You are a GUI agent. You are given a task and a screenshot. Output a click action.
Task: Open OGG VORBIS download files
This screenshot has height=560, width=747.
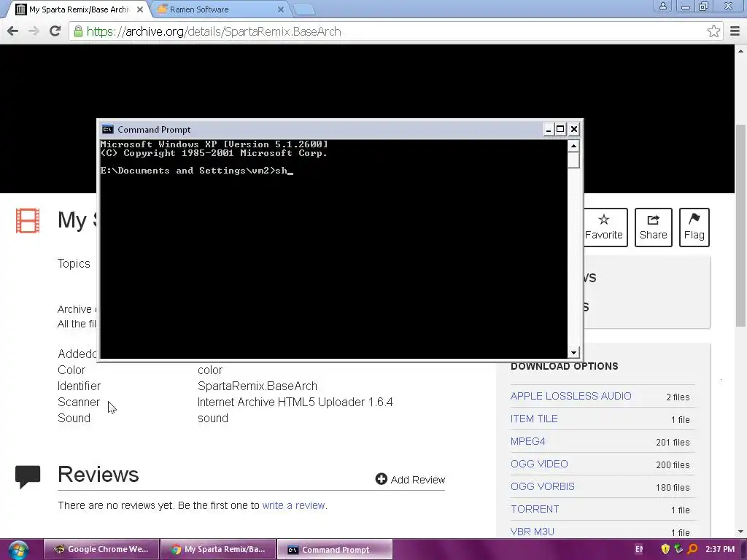pos(543,486)
